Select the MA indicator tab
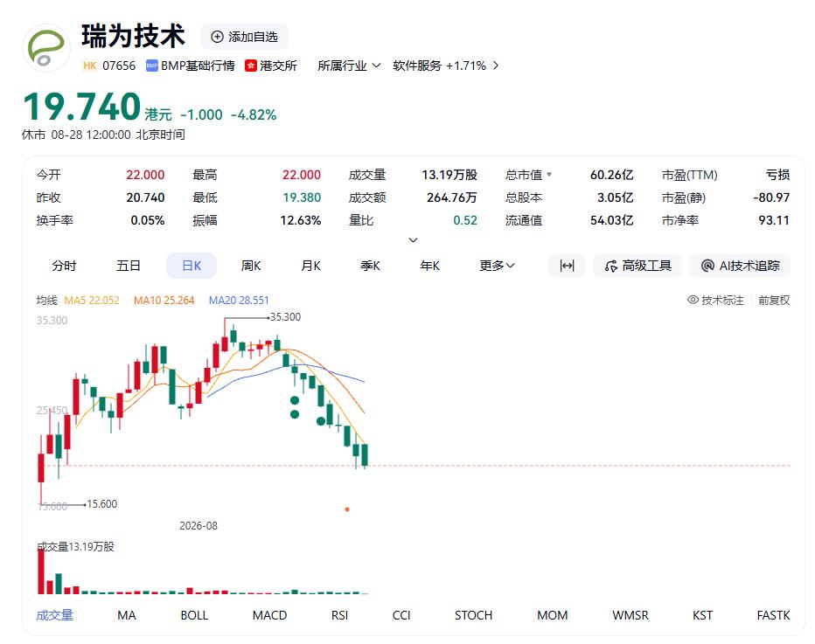The image size is (815, 644). pos(126,615)
